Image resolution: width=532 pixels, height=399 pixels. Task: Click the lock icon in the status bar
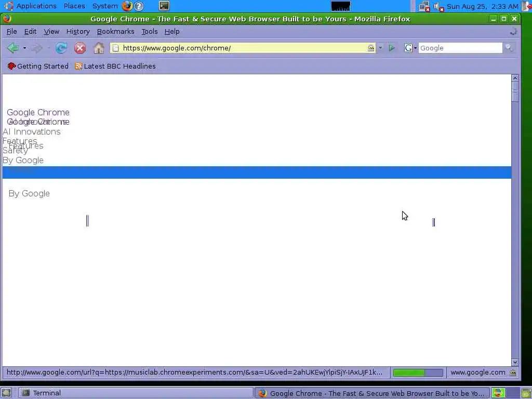tap(513, 373)
